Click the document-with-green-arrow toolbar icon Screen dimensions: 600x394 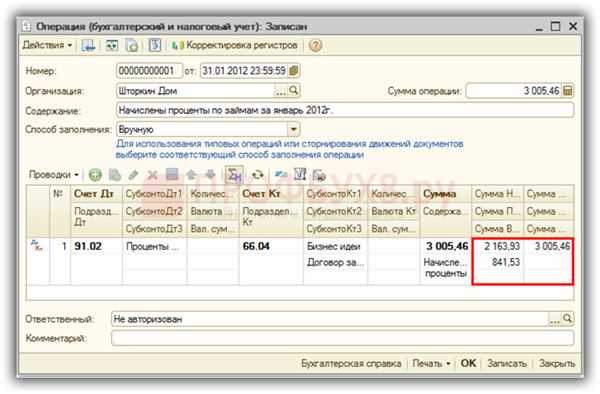pos(132,46)
